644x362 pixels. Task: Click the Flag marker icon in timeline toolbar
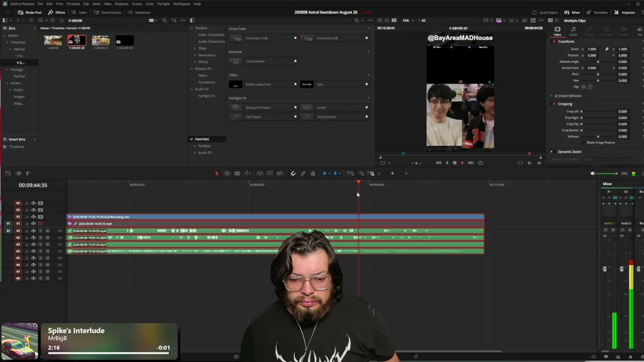point(325,173)
